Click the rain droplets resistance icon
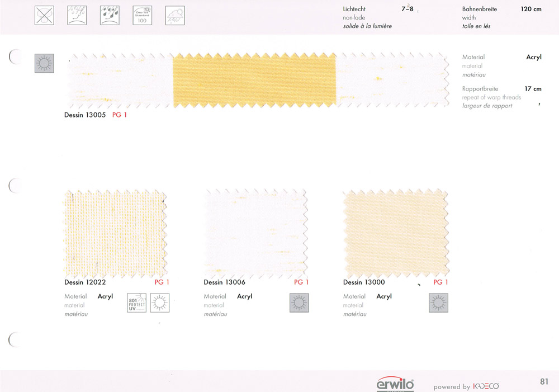Viewport: 559px width, 392px height. (110, 15)
